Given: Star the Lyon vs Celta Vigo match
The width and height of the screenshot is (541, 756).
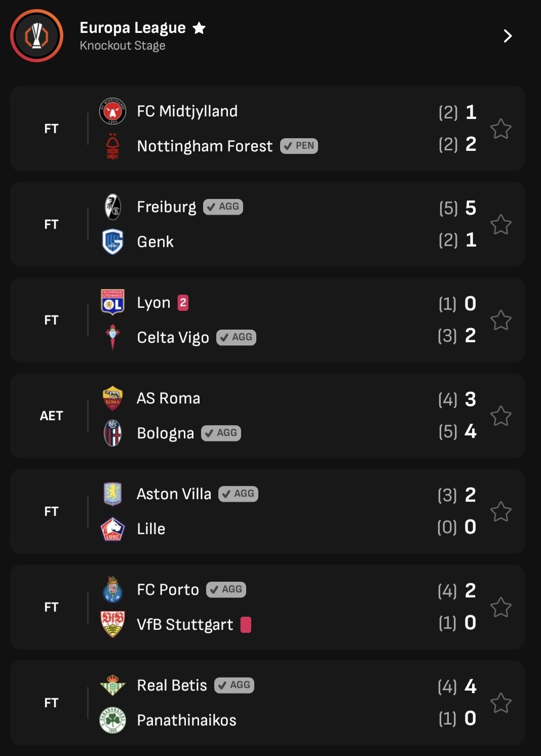Looking at the screenshot, I should 501,320.
